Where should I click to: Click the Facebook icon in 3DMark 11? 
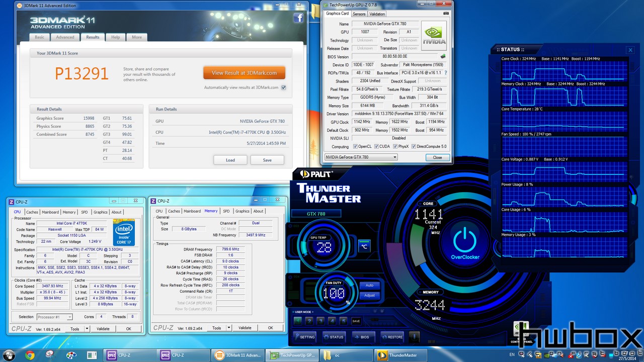(x=298, y=18)
